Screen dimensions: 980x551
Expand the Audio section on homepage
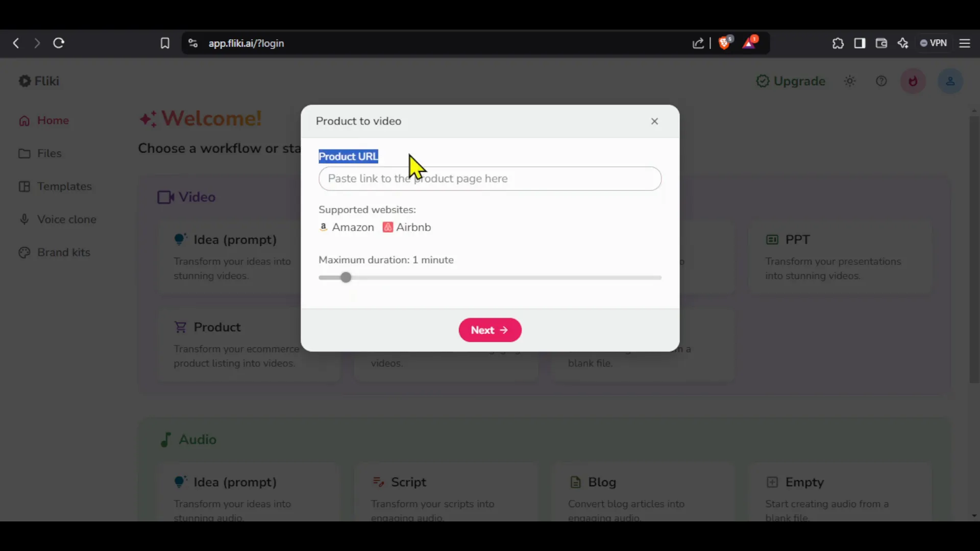pyautogui.click(x=197, y=439)
